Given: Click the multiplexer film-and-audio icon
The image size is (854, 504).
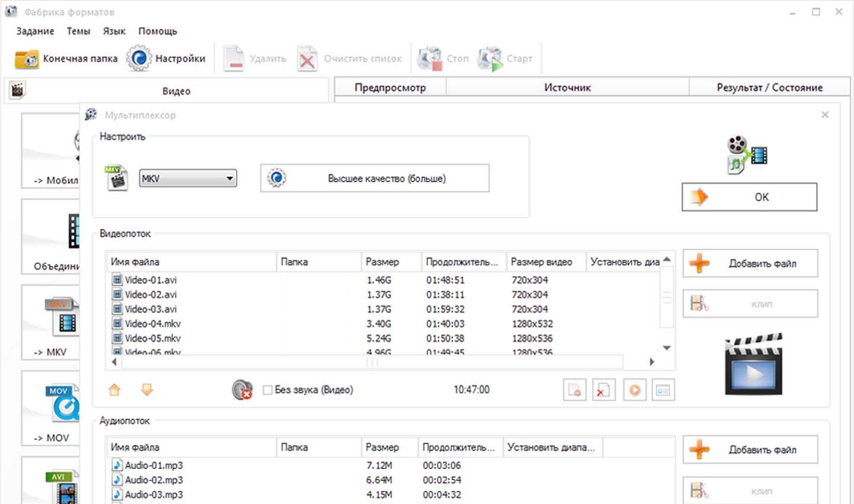Looking at the screenshot, I should 747,154.
